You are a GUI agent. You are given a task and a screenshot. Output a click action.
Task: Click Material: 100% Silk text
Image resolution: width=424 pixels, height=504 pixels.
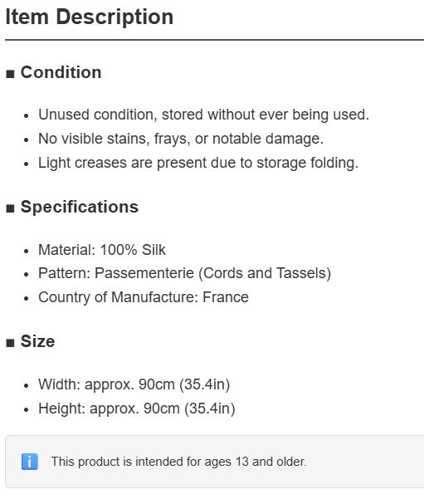[102, 250]
